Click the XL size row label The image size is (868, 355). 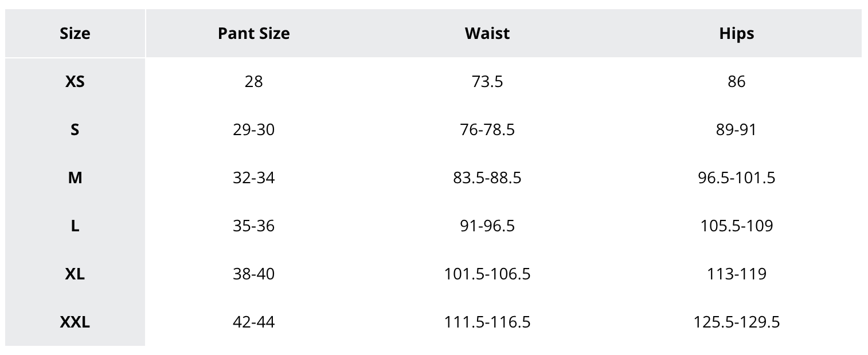(x=75, y=274)
